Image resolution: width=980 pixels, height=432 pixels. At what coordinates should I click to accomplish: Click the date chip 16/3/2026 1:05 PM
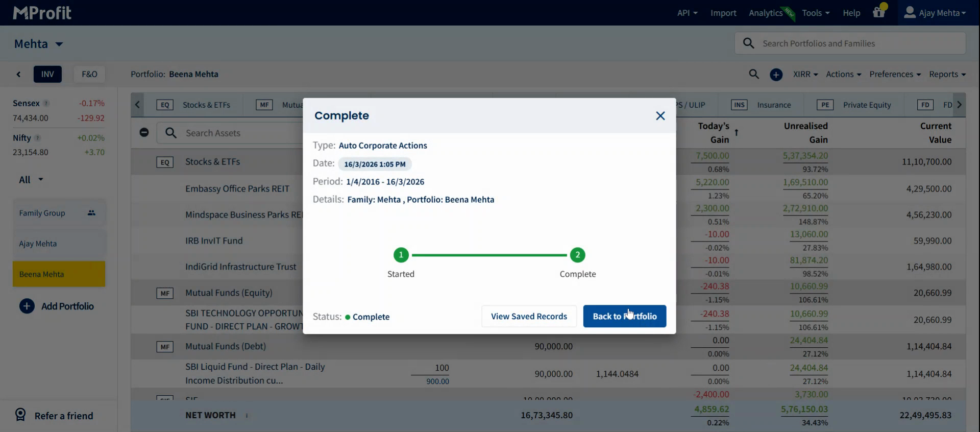point(375,164)
